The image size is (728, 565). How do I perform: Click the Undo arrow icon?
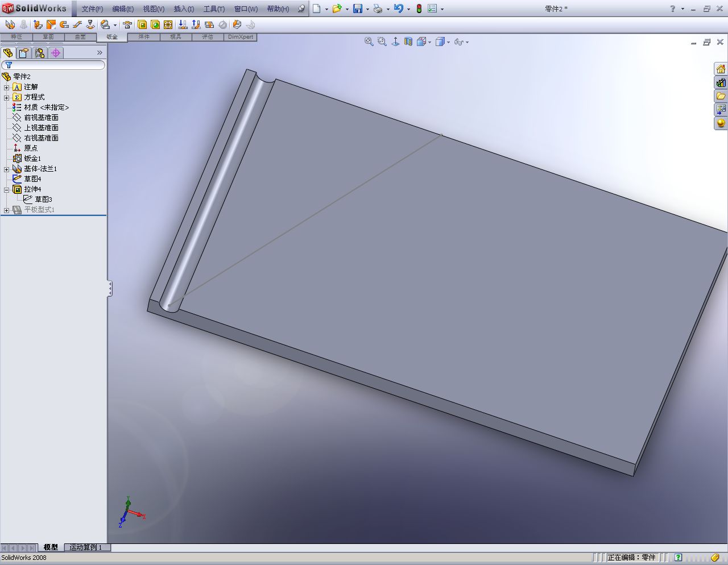click(x=398, y=9)
